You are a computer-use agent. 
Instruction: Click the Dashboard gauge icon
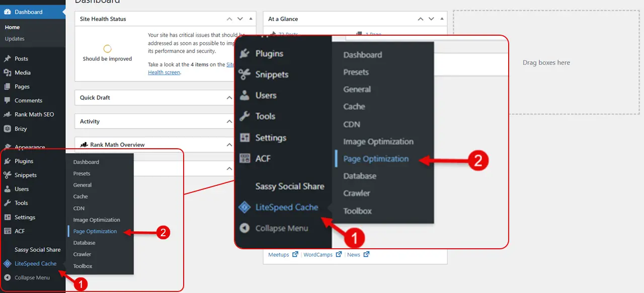[8, 12]
